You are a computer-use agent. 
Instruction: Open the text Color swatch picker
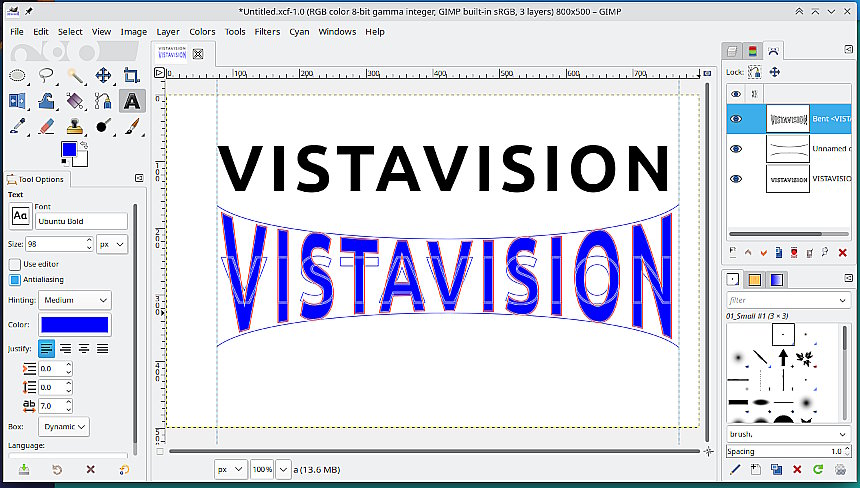click(75, 325)
